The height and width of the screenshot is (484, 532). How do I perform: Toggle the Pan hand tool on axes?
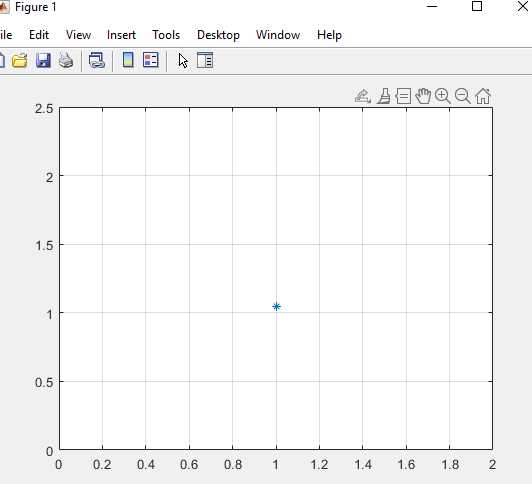click(x=423, y=96)
